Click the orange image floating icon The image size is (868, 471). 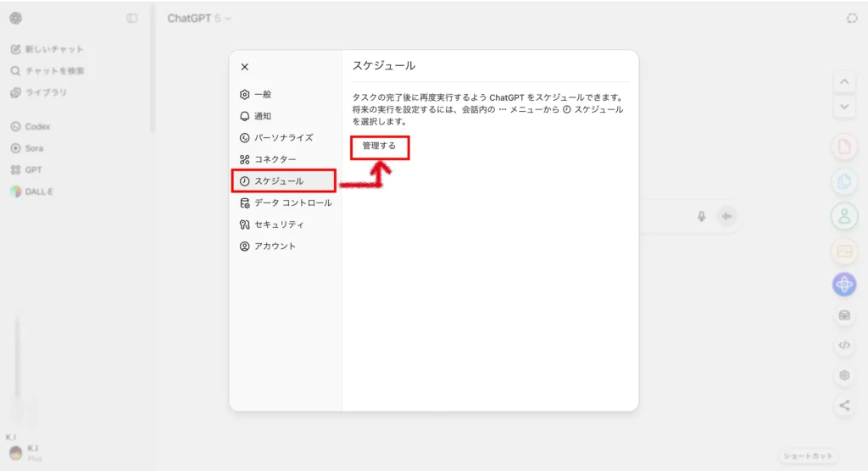point(844,252)
